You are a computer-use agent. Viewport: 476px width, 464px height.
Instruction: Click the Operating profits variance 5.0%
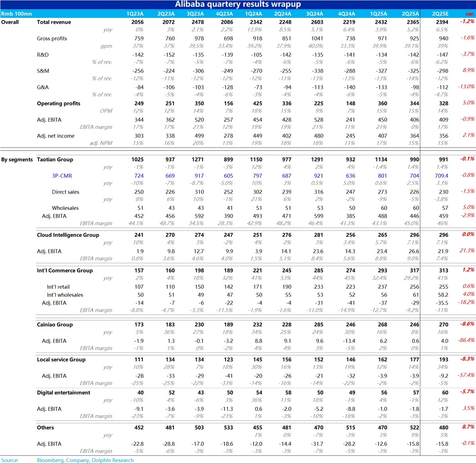click(x=468, y=102)
